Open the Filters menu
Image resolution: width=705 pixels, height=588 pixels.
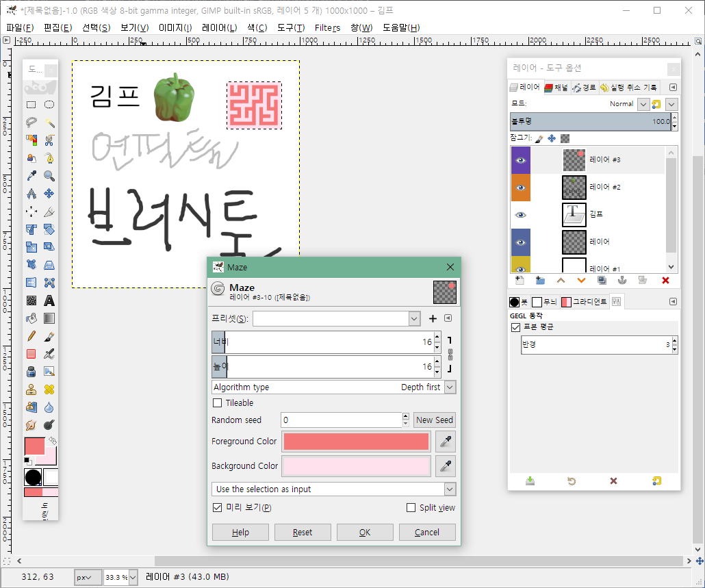pos(327,28)
